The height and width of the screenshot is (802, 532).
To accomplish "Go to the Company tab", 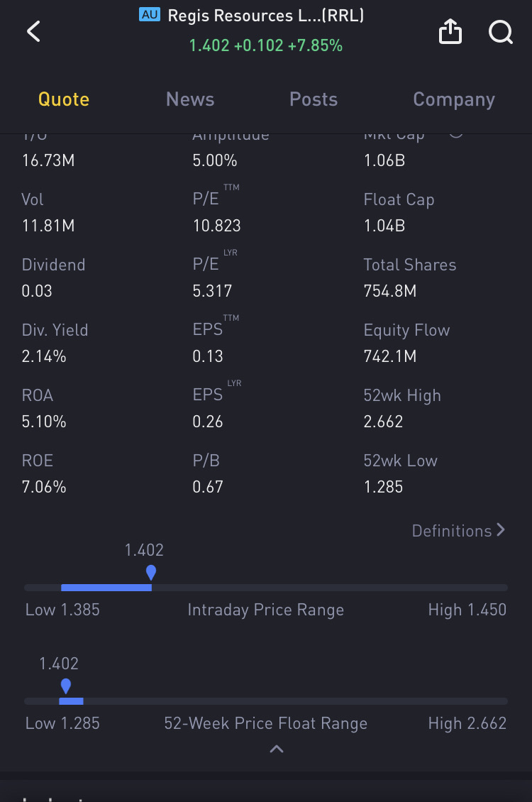I will (x=454, y=99).
